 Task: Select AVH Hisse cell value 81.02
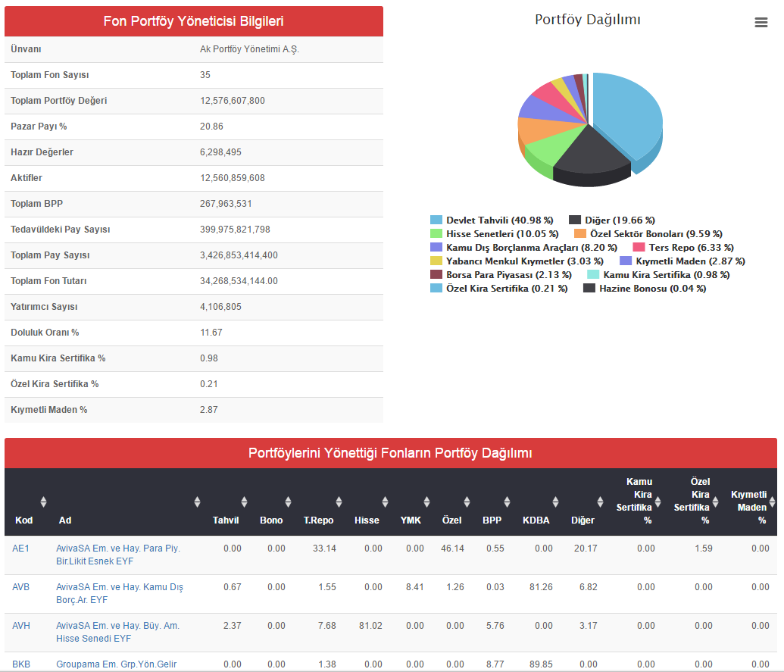coord(370,626)
